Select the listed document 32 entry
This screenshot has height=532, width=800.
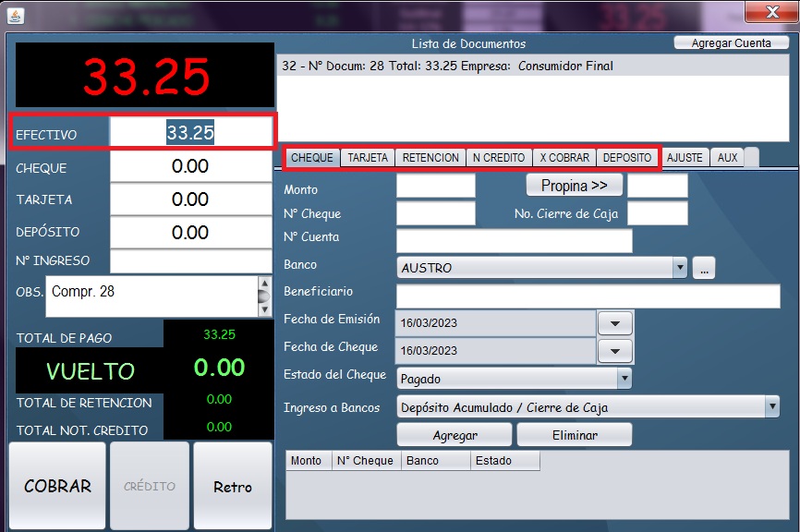point(447,66)
